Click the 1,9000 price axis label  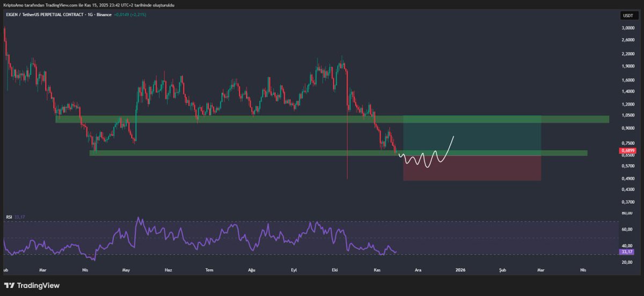[627, 66]
